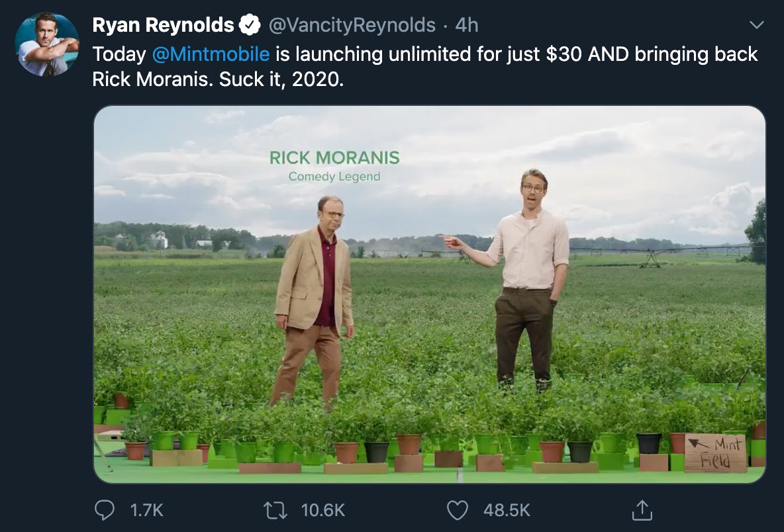Click the verified checkmark badge
Image resolution: width=784 pixels, height=532 pixels.
click(x=250, y=26)
